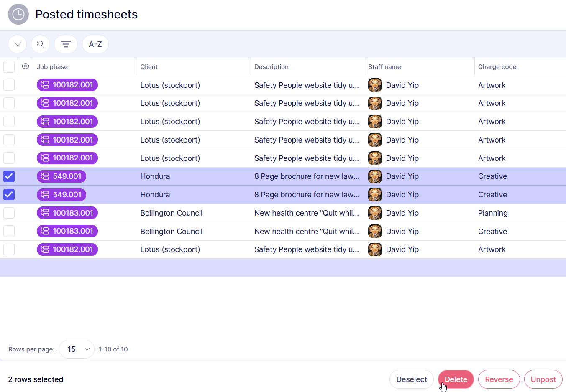Expand the chevron dropdown in toolbar

pos(18,44)
